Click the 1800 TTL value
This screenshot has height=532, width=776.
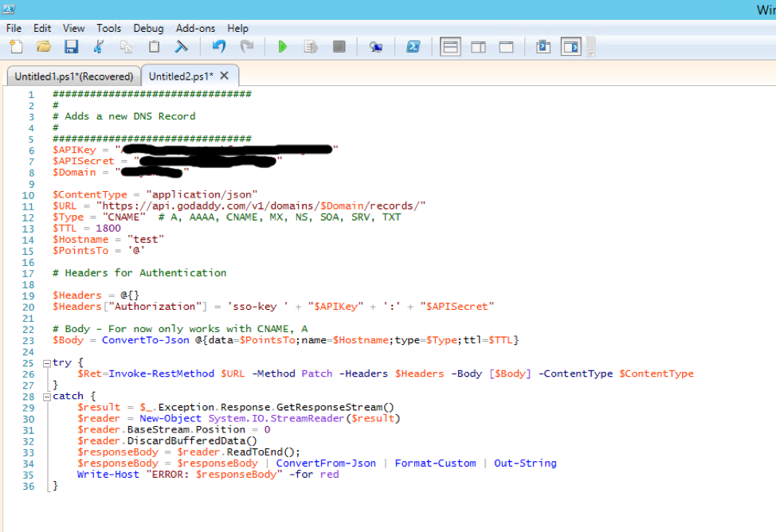(x=108, y=228)
